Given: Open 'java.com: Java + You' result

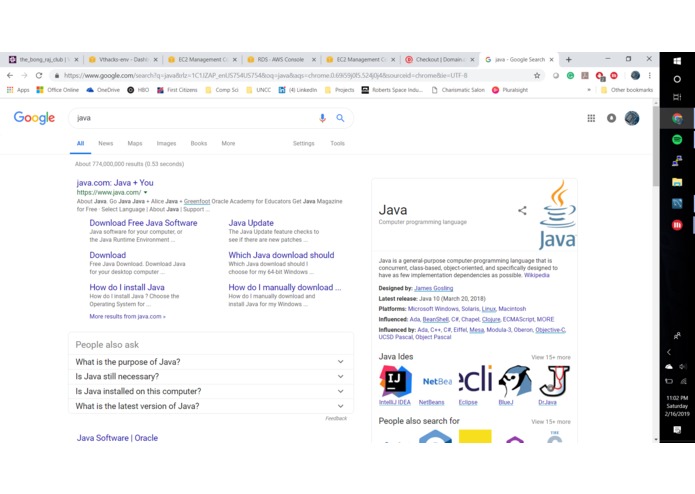Looking at the screenshot, I should (115, 183).
